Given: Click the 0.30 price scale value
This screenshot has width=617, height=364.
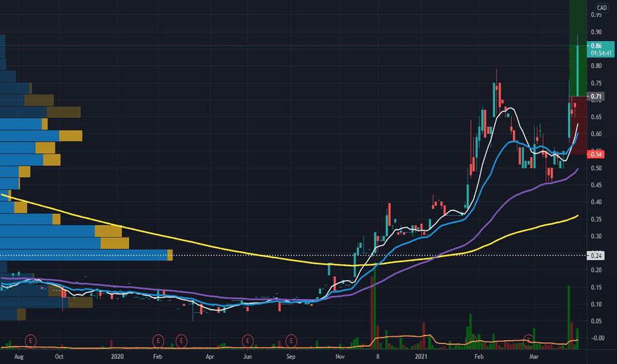Looking at the screenshot, I should pos(596,236).
